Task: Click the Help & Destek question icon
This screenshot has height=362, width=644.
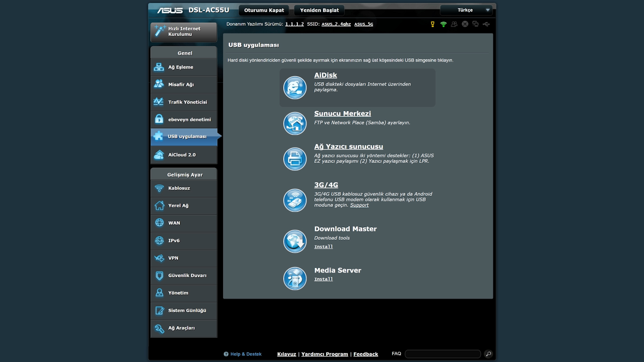Action: (x=226, y=354)
